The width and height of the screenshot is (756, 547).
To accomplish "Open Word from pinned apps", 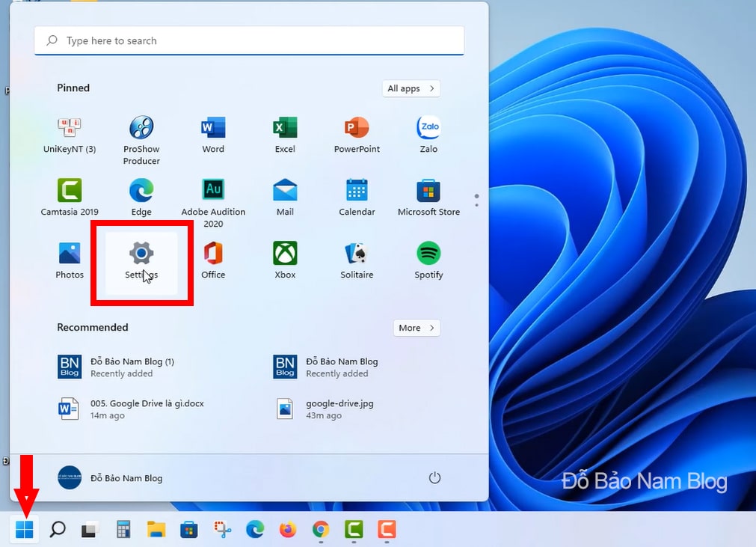I will click(213, 135).
